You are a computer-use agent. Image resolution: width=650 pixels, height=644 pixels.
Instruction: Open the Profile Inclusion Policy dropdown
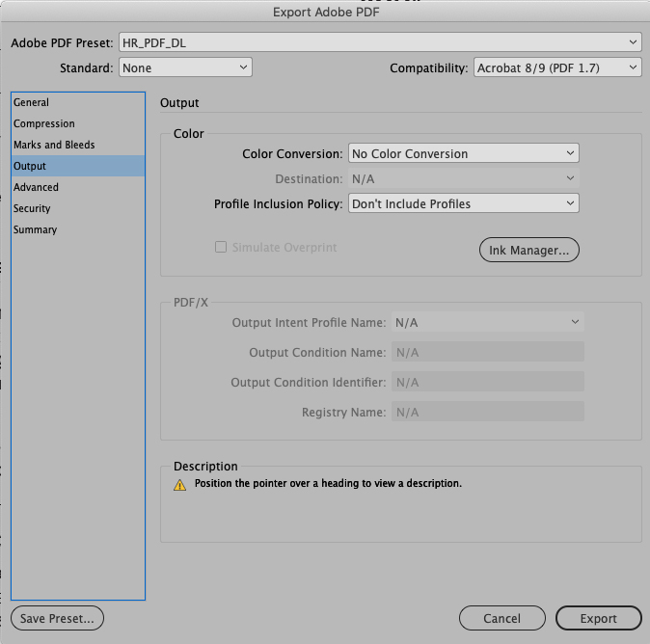click(x=464, y=203)
